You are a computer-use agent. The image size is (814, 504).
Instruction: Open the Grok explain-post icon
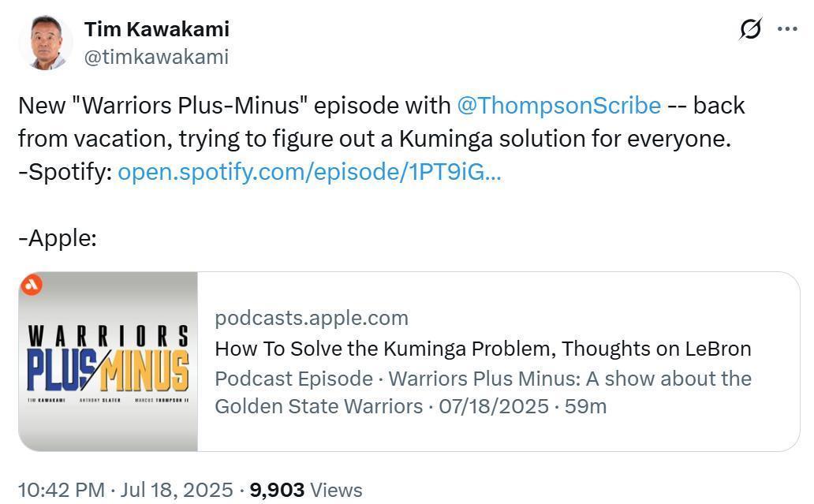(750, 29)
